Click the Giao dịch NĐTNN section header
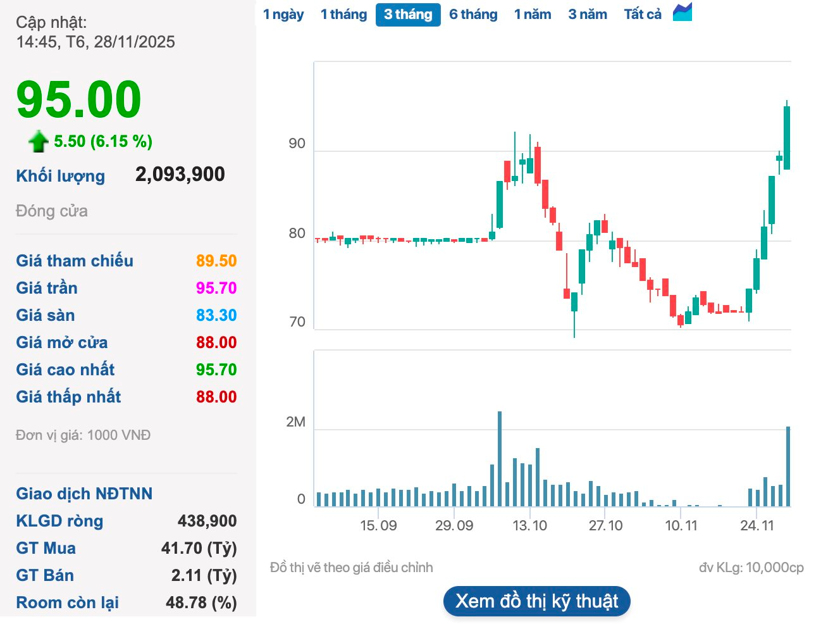This screenshot has width=840, height=624. (x=84, y=494)
